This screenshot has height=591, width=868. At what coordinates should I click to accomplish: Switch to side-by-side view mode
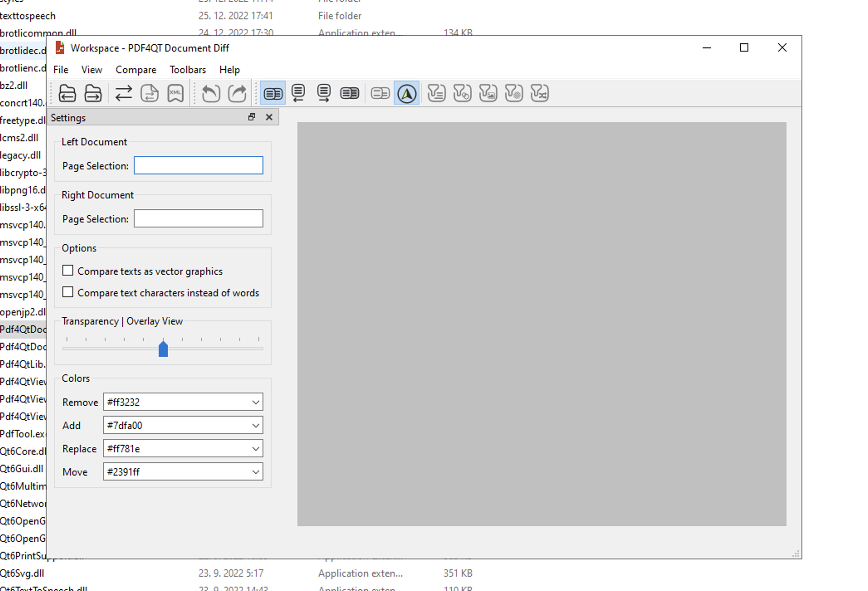pos(273,93)
